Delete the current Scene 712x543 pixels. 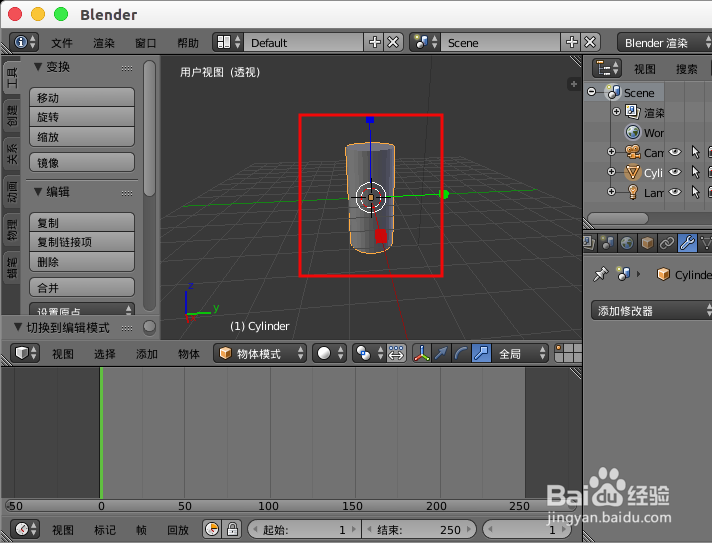pyautogui.click(x=590, y=43)
